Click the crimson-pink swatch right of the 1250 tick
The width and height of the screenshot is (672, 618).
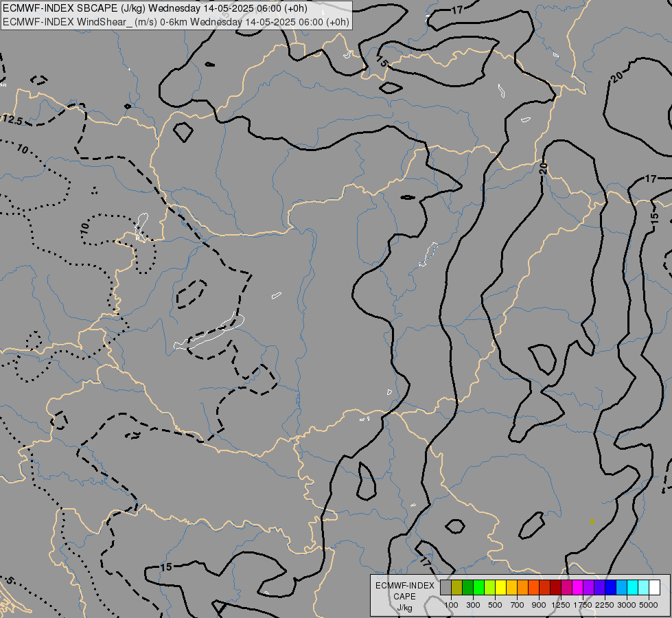566,588
